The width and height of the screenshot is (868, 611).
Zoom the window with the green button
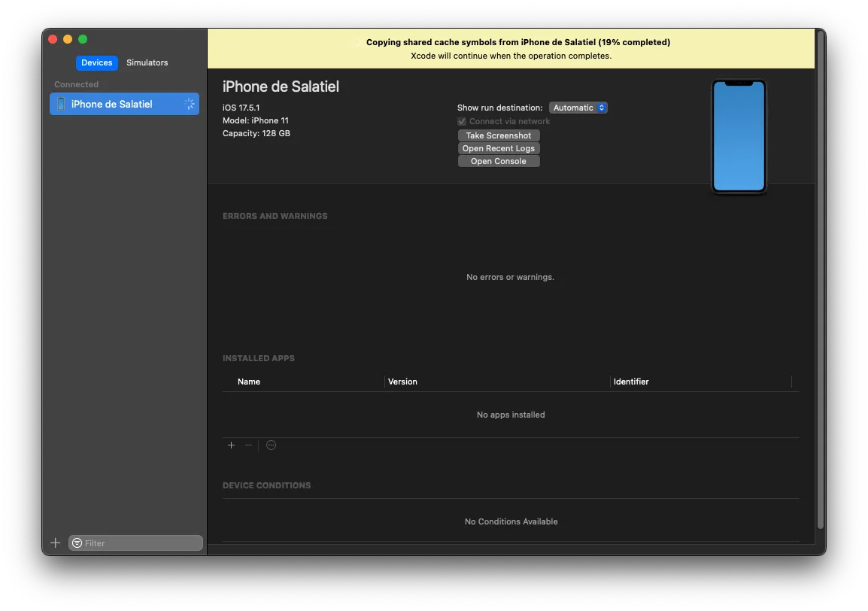pyautogui.click(x=83, y=39)
